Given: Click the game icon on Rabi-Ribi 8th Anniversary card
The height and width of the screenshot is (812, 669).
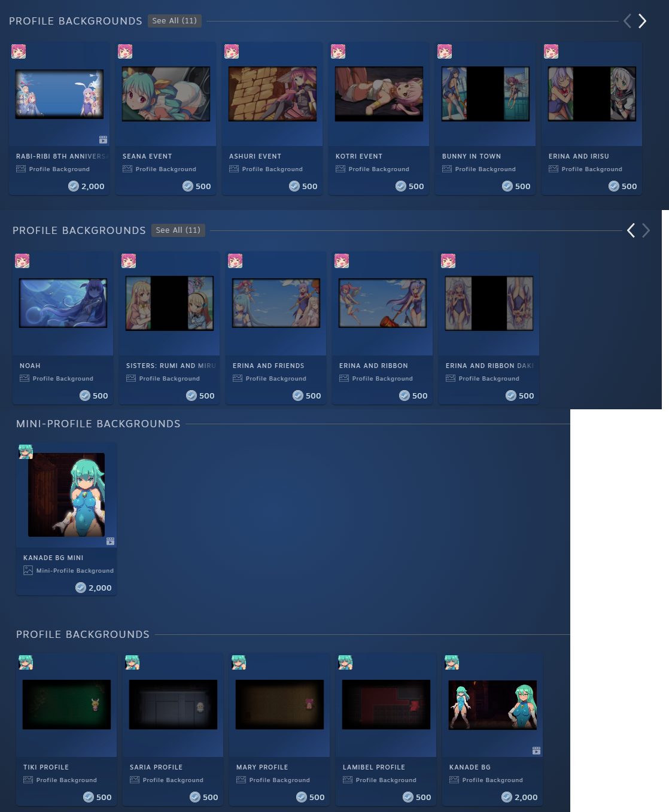Looking at the screenshot, I should click(x=19, y=51).
